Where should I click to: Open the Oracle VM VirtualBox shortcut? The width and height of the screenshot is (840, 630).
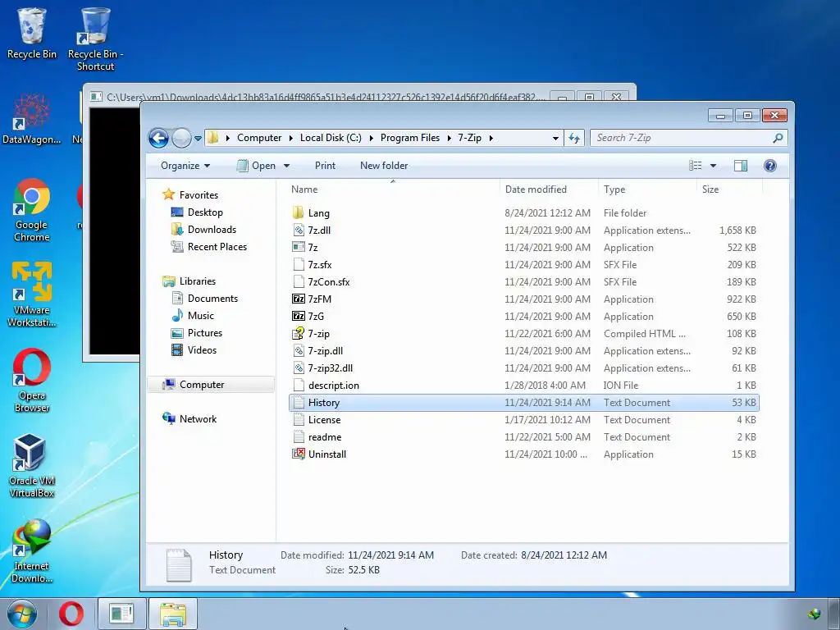[x=32, y=466]
